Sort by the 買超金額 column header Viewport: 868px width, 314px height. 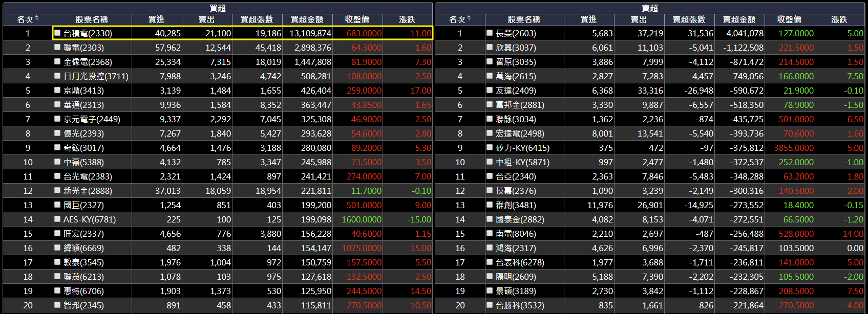coord(307,19)
